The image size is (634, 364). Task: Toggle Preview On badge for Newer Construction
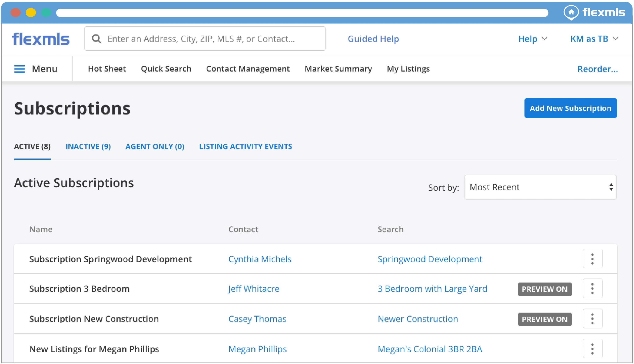point(544,319)
